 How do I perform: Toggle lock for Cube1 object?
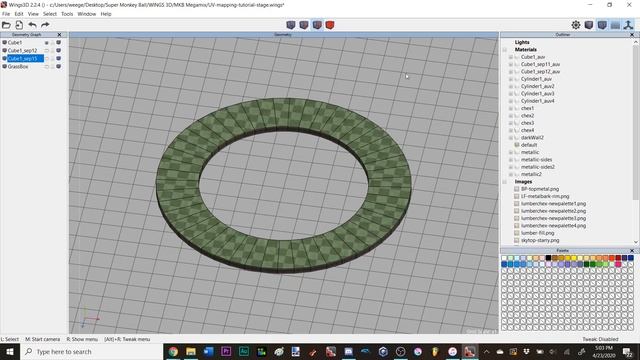(52, 42)
